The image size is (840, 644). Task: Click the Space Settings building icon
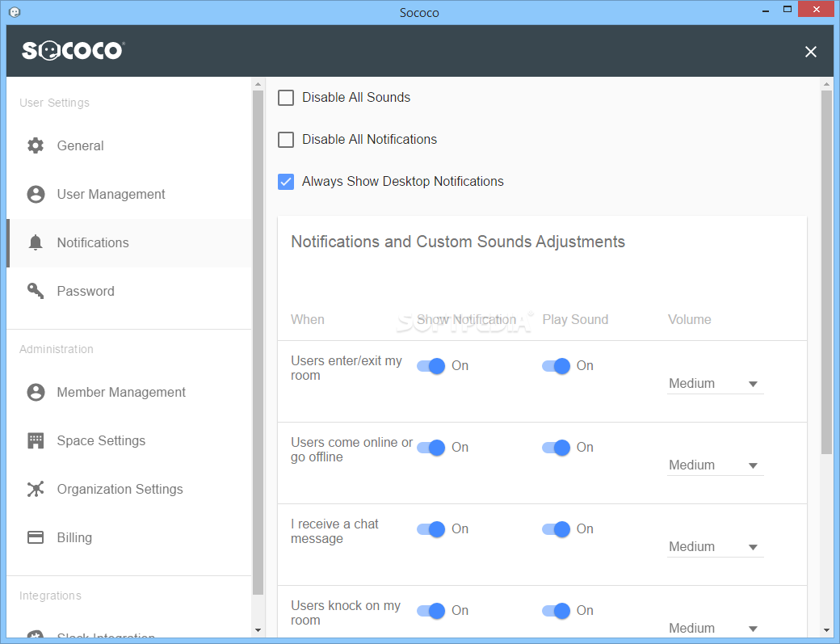pyautogui.click(x=36, y=440)
